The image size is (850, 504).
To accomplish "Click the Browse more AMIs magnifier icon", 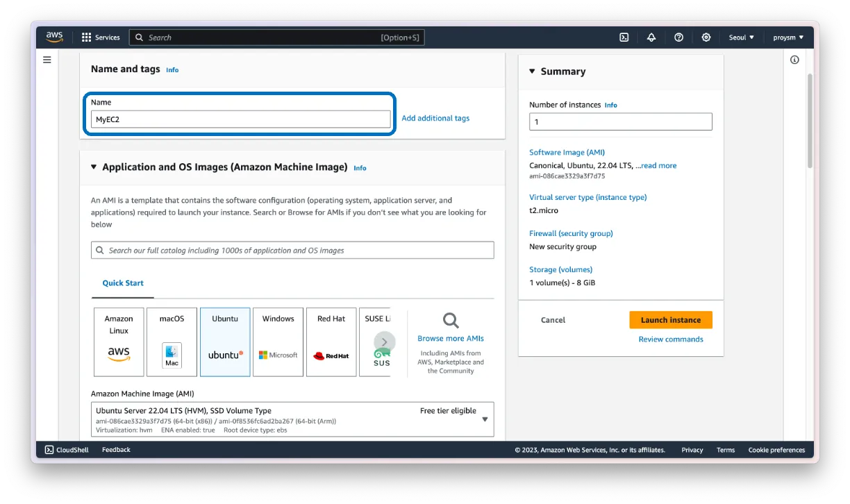I will [x=451, y=320].
